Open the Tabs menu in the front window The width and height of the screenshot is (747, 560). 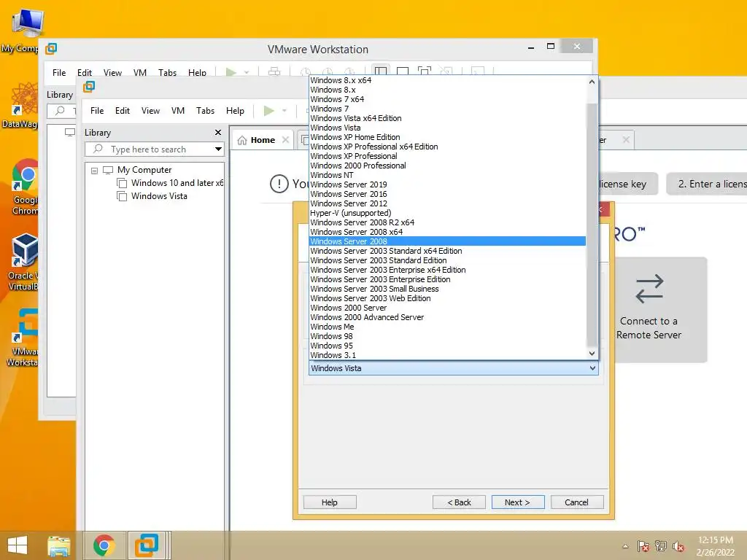click(x=205, y=111)
